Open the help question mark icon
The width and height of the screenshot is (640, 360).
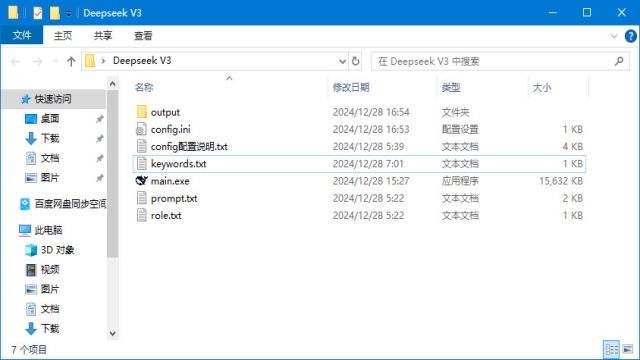631,36
